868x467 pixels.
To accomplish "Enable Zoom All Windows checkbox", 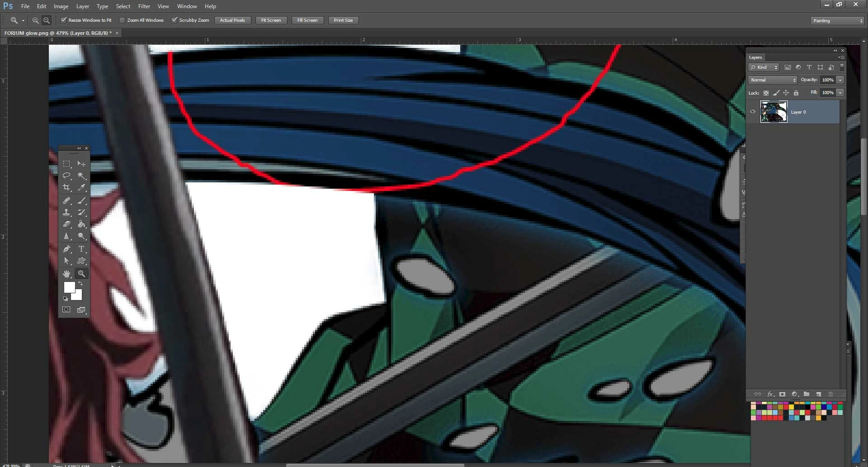I will [122, 20].
